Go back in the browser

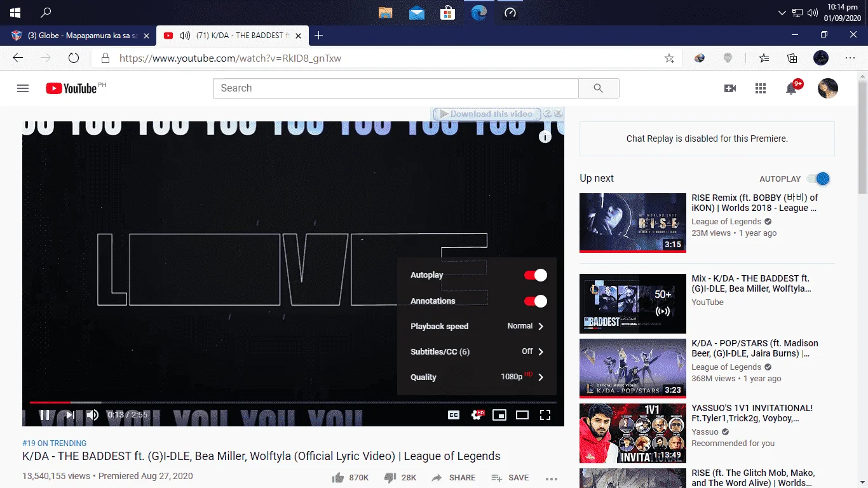pos(18,58)
